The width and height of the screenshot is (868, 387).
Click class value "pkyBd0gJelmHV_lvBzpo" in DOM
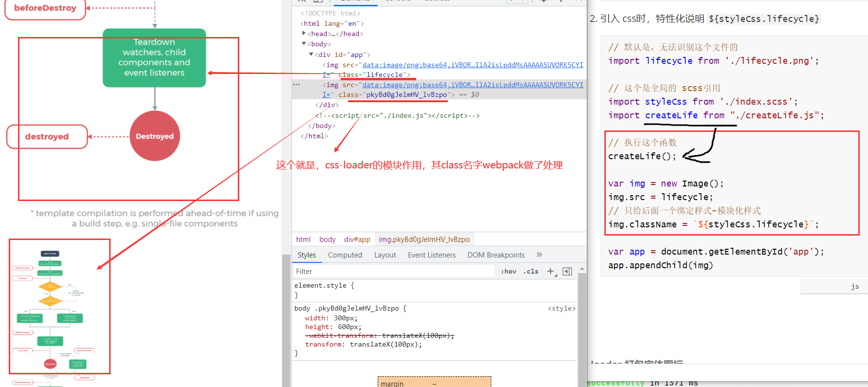(x=406, y=94)
